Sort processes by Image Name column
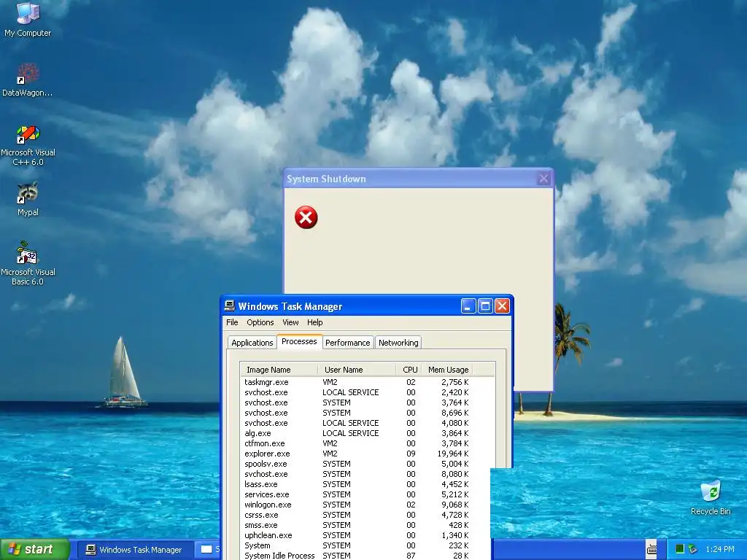The width and height of the screenshot is (747, 560). coord(279,370)
